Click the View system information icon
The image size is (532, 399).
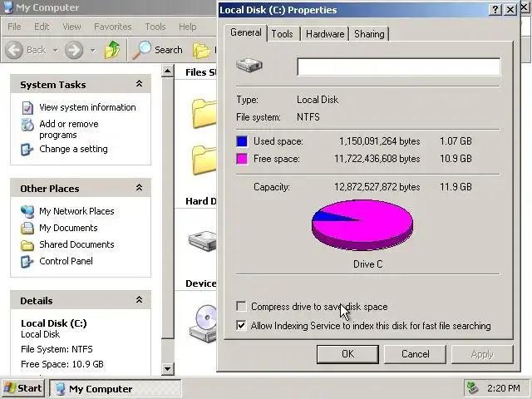tap(27, 107)
